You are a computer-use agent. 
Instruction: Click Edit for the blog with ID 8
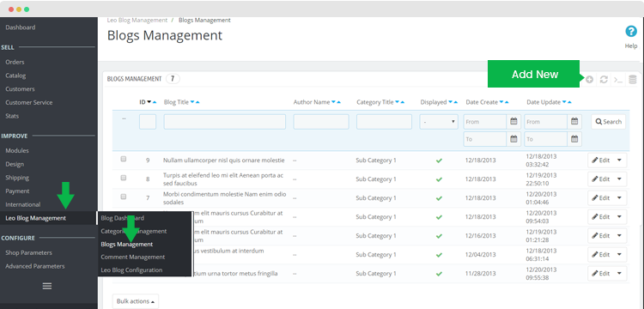[601, 179]
